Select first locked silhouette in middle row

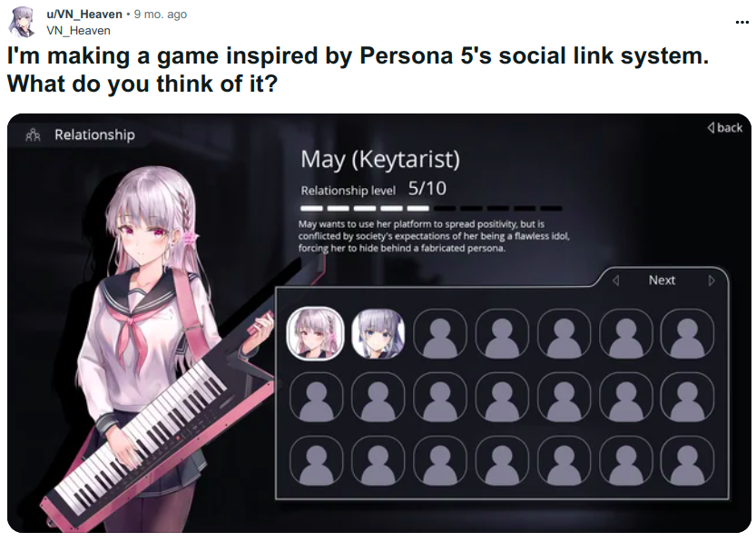[316, 397]
